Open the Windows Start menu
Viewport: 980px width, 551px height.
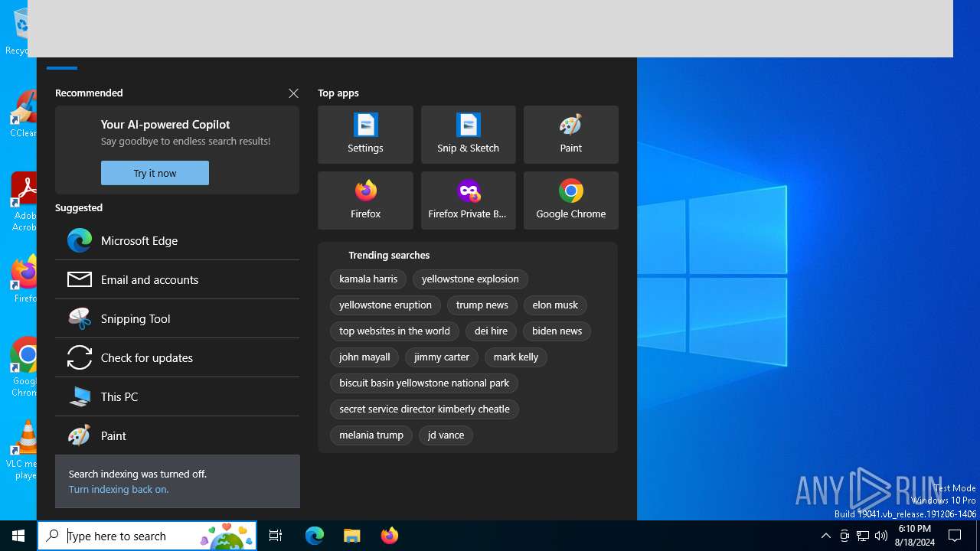(x=18, y=536)
